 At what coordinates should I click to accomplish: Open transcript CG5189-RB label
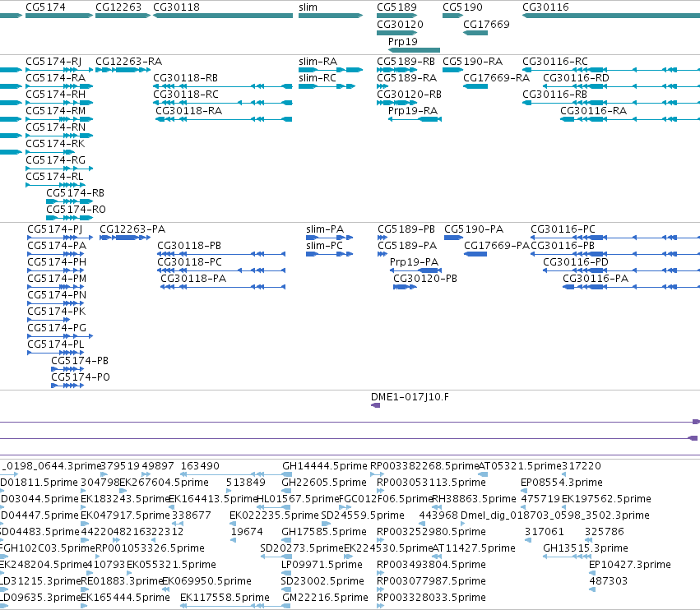pyautogui.click(x=406, y=61)
